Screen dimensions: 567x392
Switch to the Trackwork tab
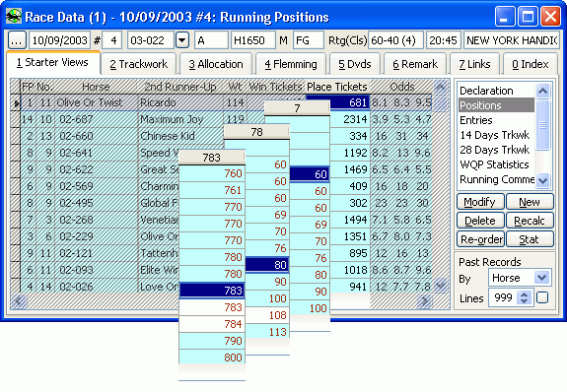(138, 64)
